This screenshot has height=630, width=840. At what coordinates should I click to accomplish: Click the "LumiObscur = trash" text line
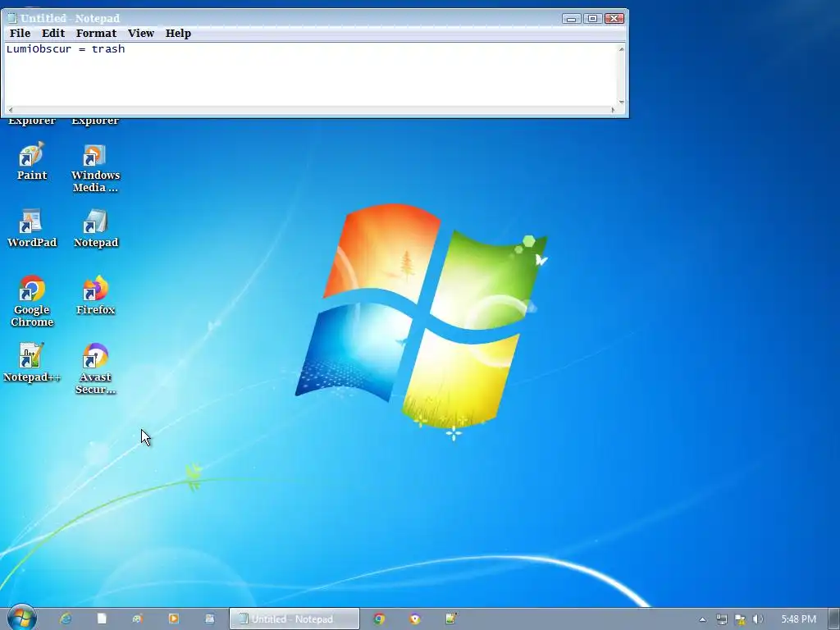[x=66, y=48]
